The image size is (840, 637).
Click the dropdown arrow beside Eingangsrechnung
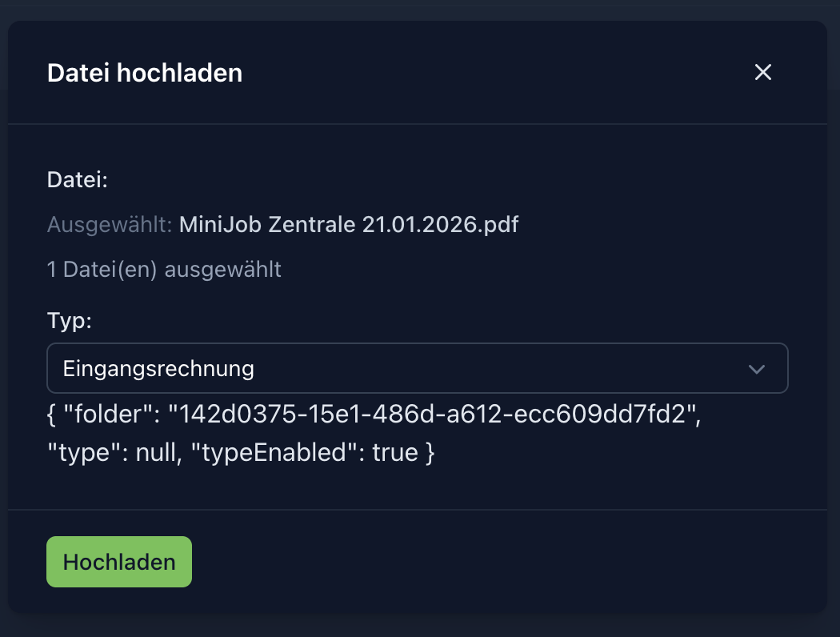coord(757,369)
